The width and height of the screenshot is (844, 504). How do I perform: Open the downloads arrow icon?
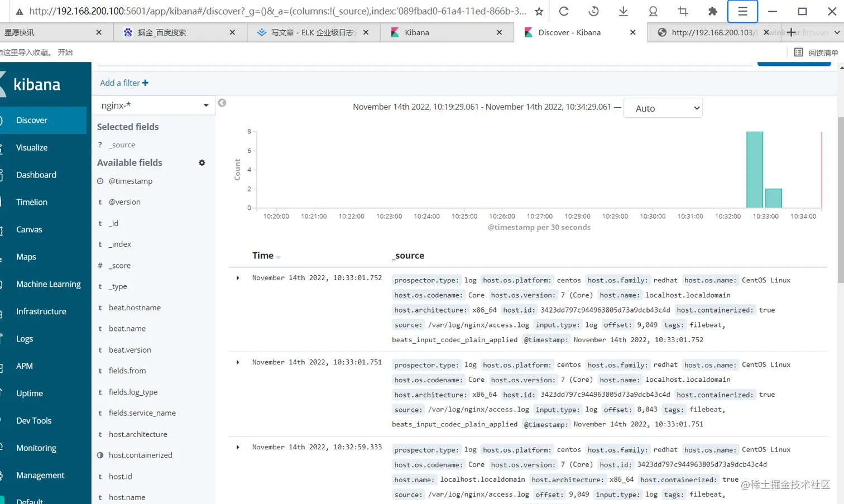click(x=624, y=11)
